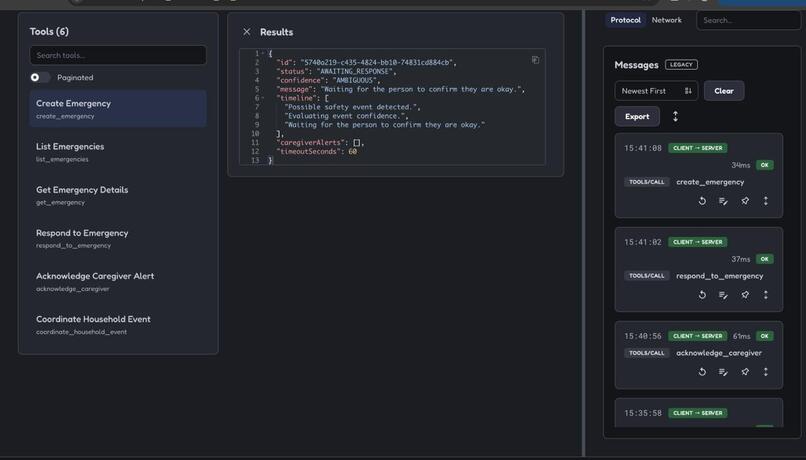Replay the respond_to_emergency message
Screen dimensions: 806x460
tap(702, 295)
